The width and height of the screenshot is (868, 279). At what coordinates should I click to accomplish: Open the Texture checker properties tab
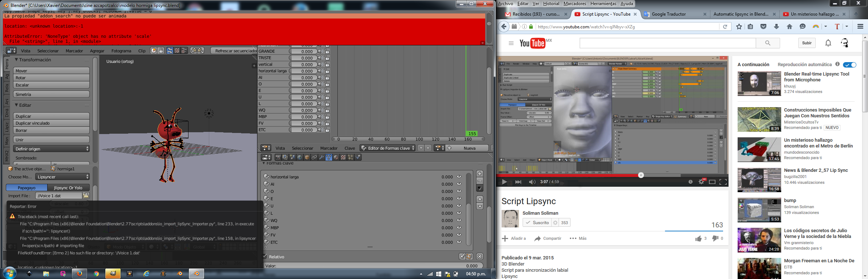click(343, 157)
